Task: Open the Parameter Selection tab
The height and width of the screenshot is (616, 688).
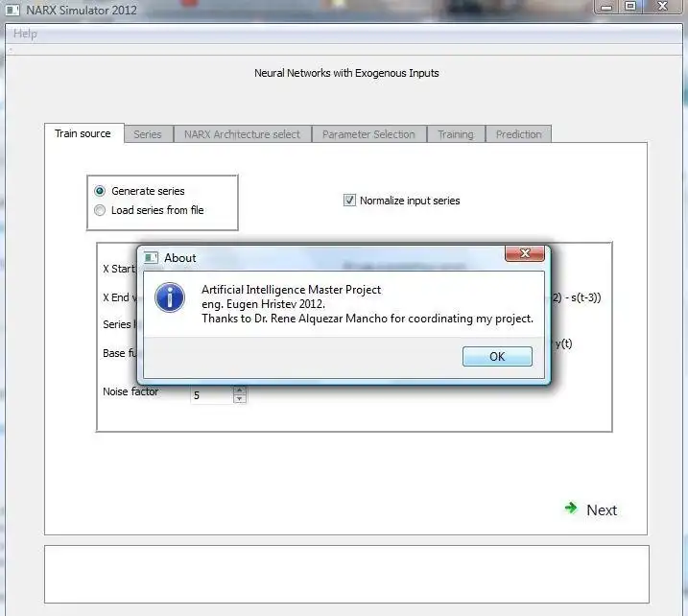Action: [368, 134]
